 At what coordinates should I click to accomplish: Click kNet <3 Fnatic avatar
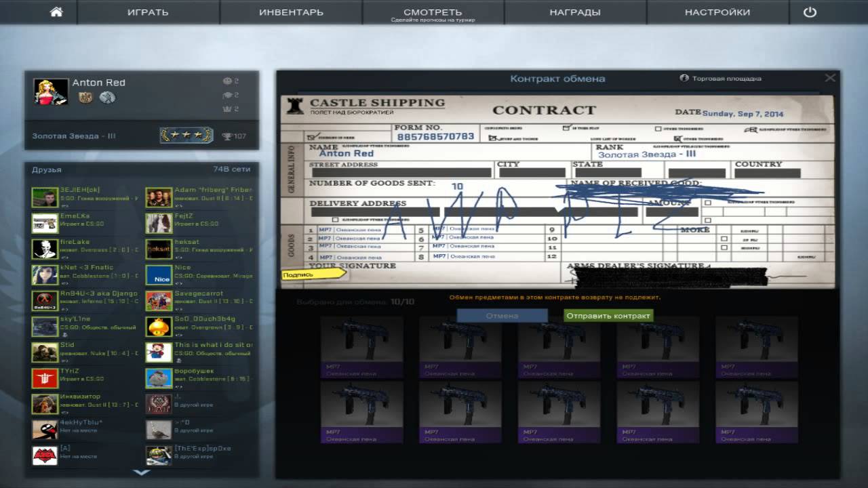(x=45, y=274)
